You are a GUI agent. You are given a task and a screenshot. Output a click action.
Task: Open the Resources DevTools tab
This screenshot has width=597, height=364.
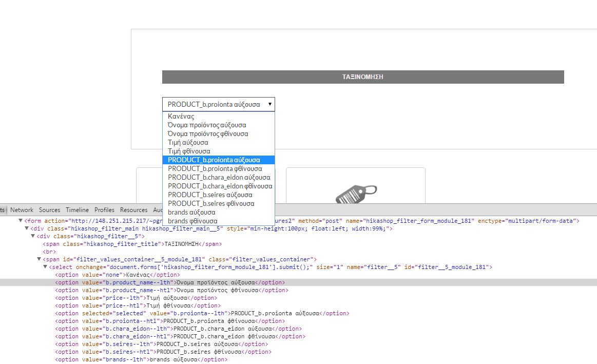133,210
